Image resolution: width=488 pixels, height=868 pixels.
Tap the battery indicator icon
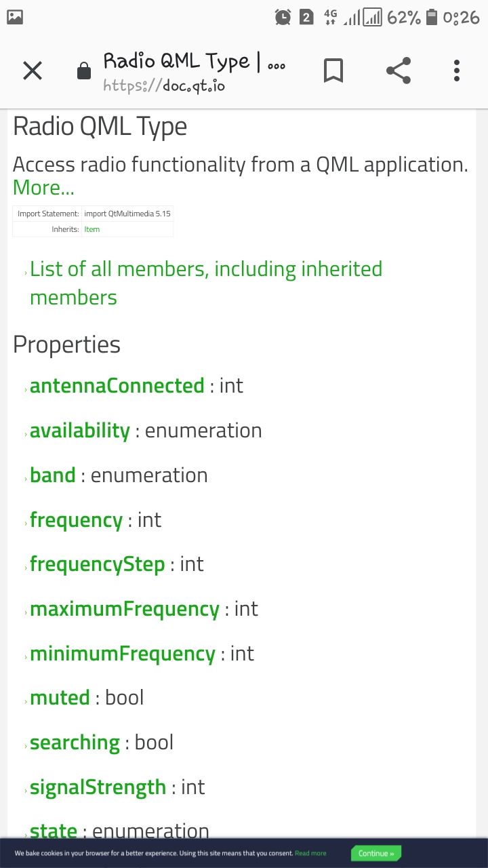coord(432,18)
